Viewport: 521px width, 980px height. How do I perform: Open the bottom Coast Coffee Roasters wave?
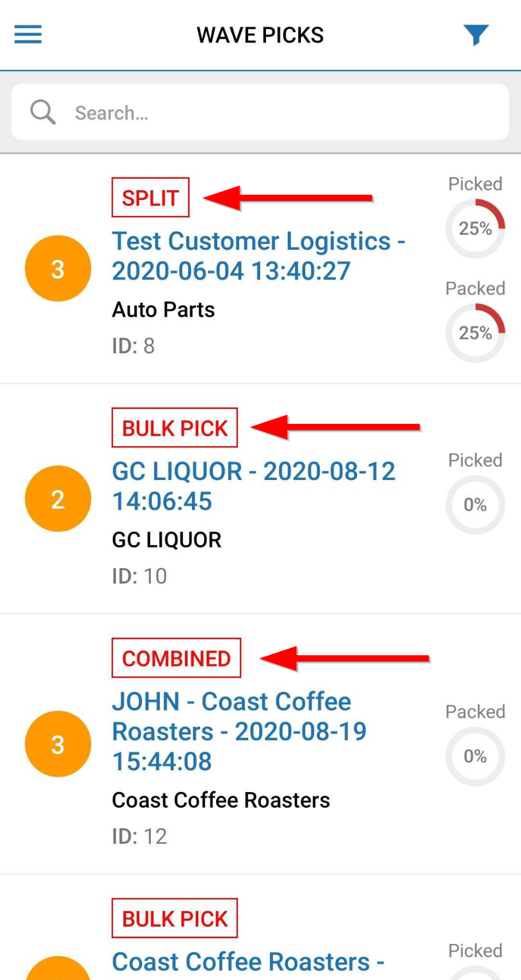coord(248,962)
